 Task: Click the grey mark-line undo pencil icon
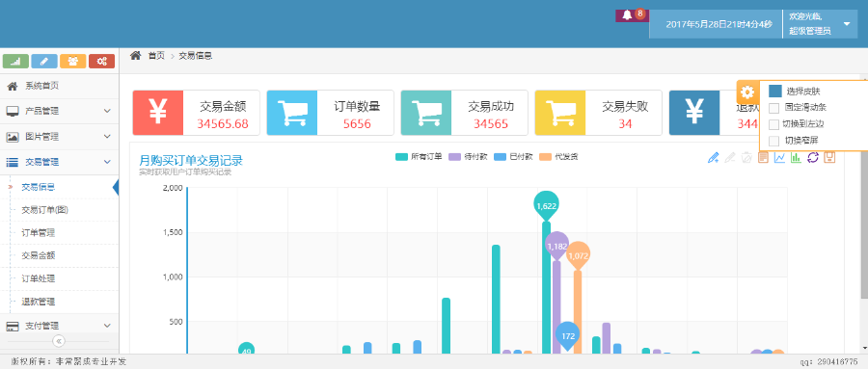(730, 158)
